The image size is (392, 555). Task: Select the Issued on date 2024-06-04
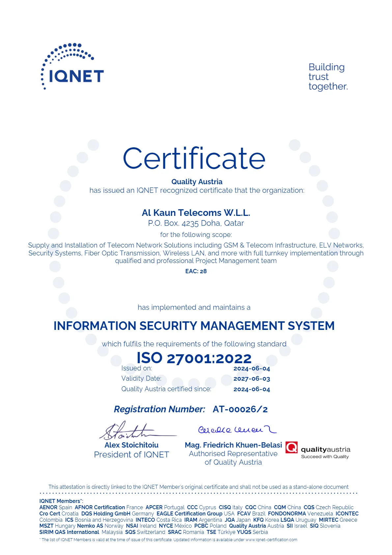252,368
